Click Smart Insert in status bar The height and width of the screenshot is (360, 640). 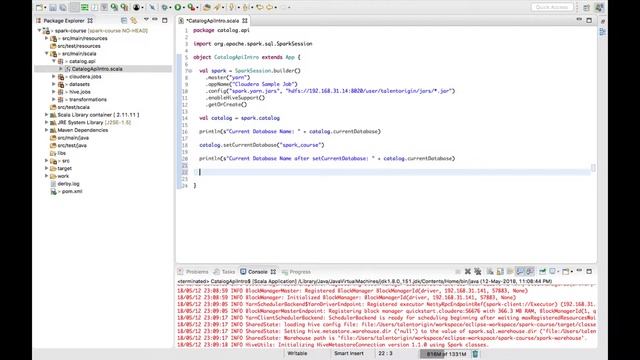tap(349, 353)
